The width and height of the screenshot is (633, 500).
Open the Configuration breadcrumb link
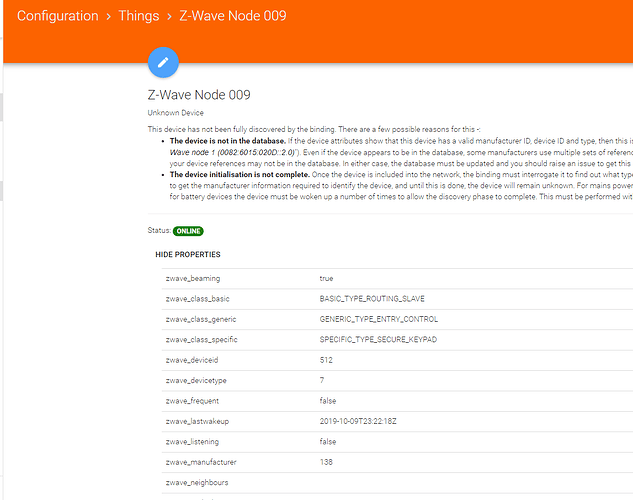click(x=58, y=16)
